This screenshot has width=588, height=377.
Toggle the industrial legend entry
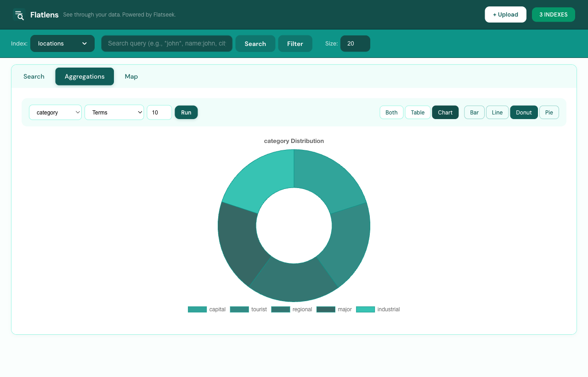[378, 309]
